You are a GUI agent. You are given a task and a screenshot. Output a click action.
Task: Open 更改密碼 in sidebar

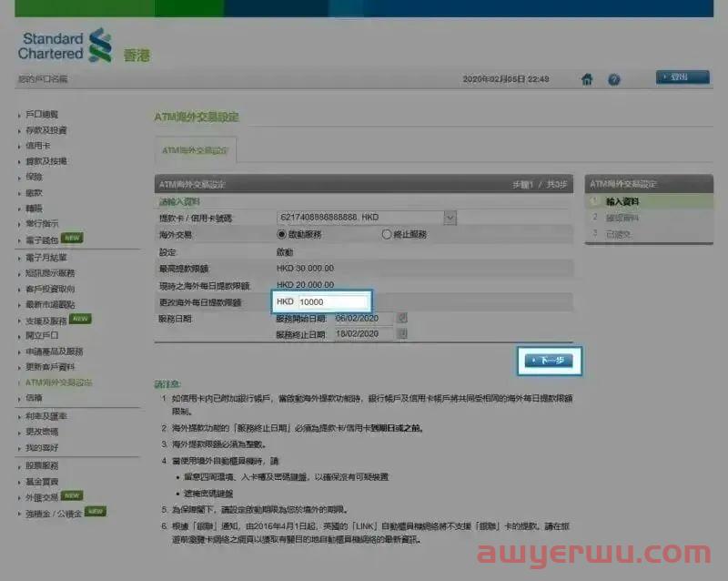(x=42, y=433)
